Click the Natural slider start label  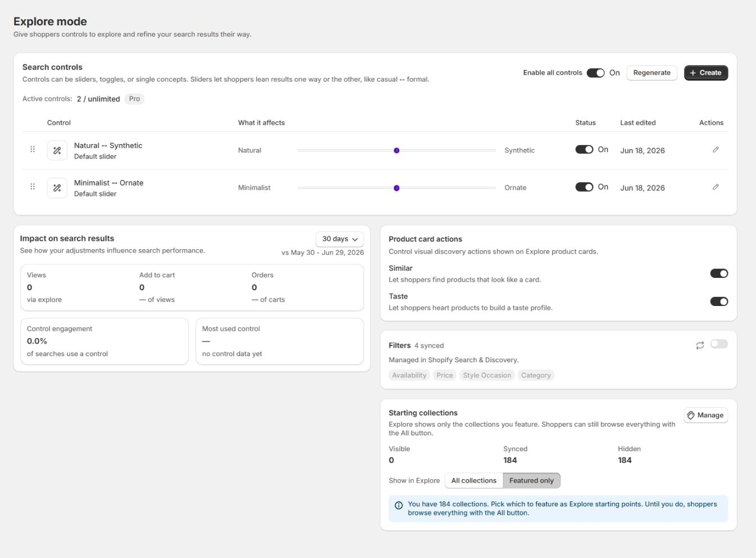250,150
